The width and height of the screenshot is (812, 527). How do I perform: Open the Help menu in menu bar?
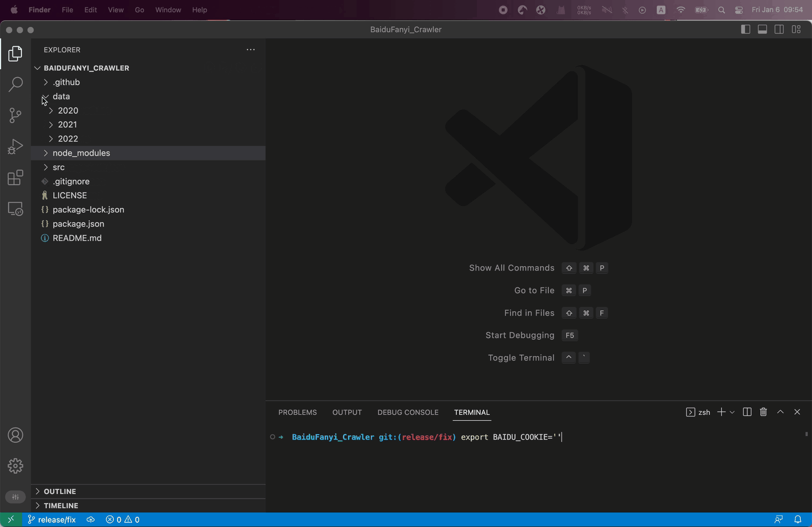pyautogui.click(x=200, y=10)
